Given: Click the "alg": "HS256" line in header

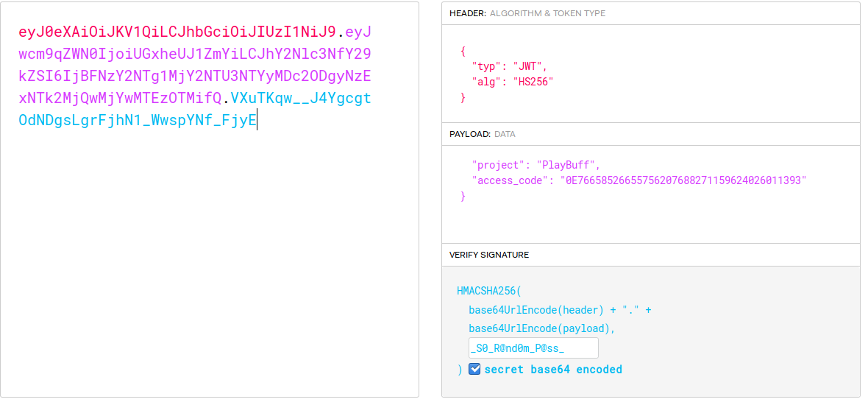Looking at the screenshot, I should pos(512,82).
